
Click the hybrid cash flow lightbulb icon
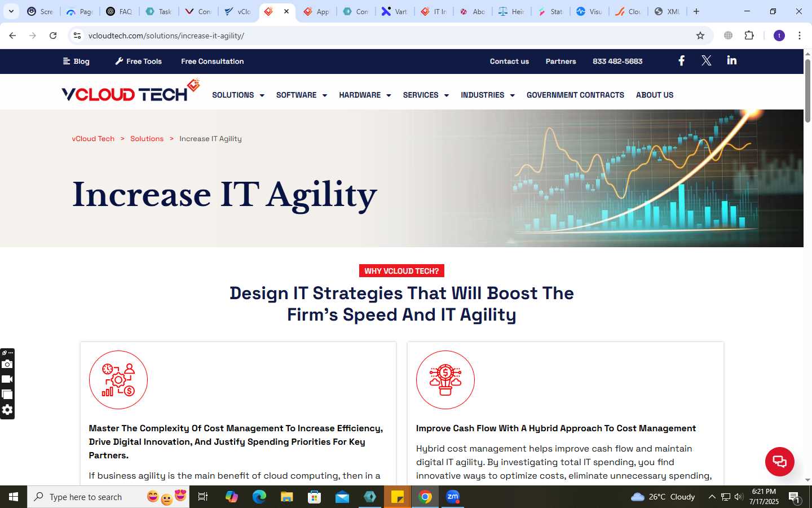tap(445, 380)
